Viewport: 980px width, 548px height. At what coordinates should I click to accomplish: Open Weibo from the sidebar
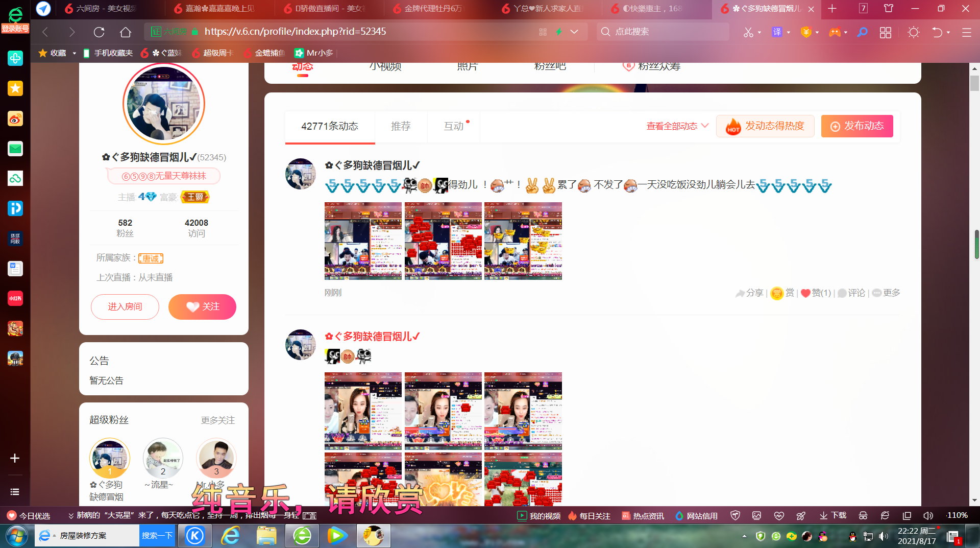[15, 118]
